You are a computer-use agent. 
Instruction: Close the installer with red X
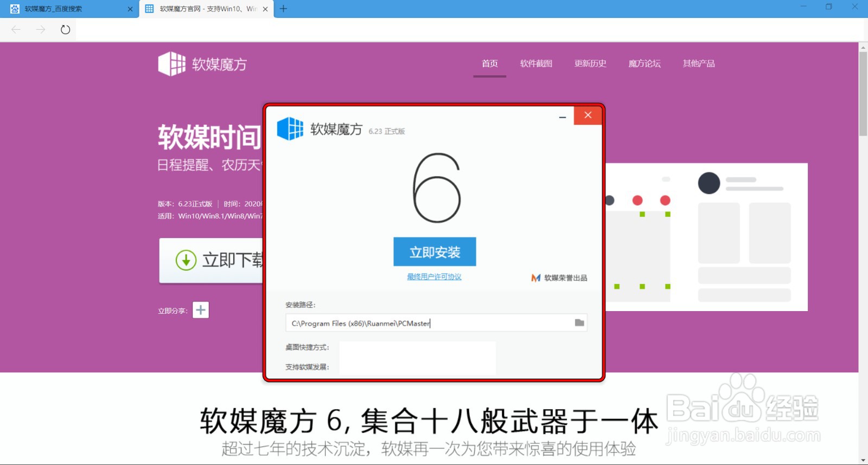pyautogui.click(x=588, y=115)
